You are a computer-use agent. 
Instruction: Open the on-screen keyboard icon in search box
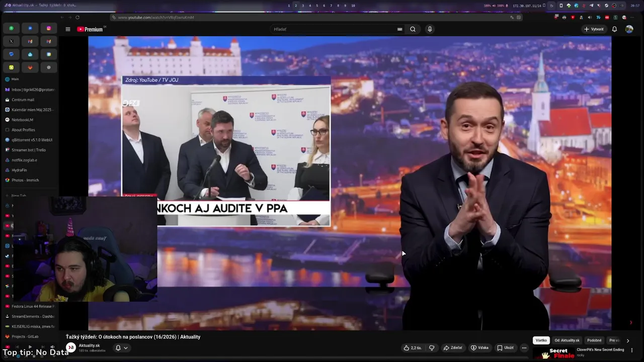(400, 29)
